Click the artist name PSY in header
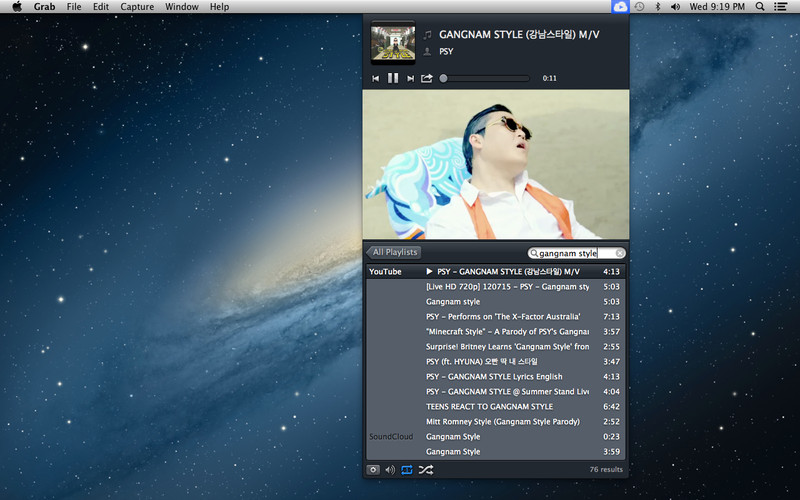 coord(446,52)
